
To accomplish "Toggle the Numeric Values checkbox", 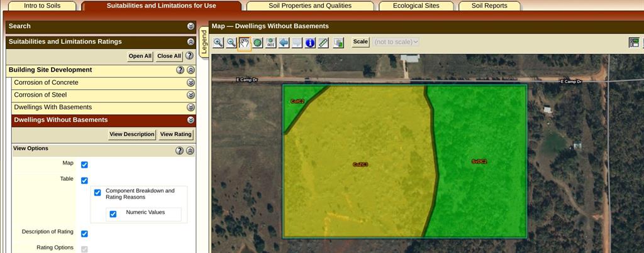I will pos(113,213).
